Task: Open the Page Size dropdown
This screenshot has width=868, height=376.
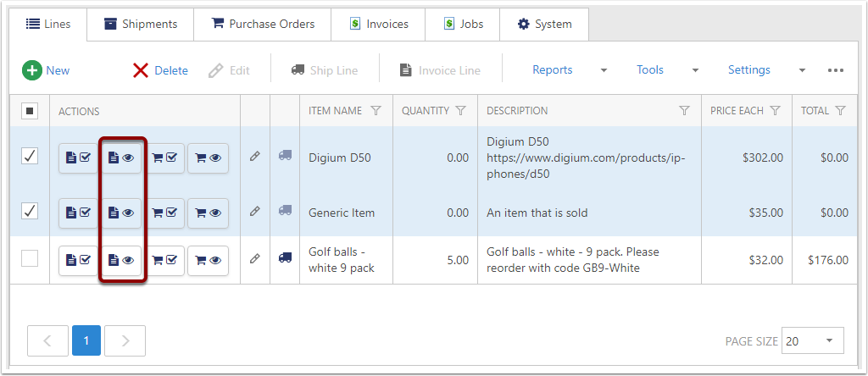Action: (x=812, y=340)
